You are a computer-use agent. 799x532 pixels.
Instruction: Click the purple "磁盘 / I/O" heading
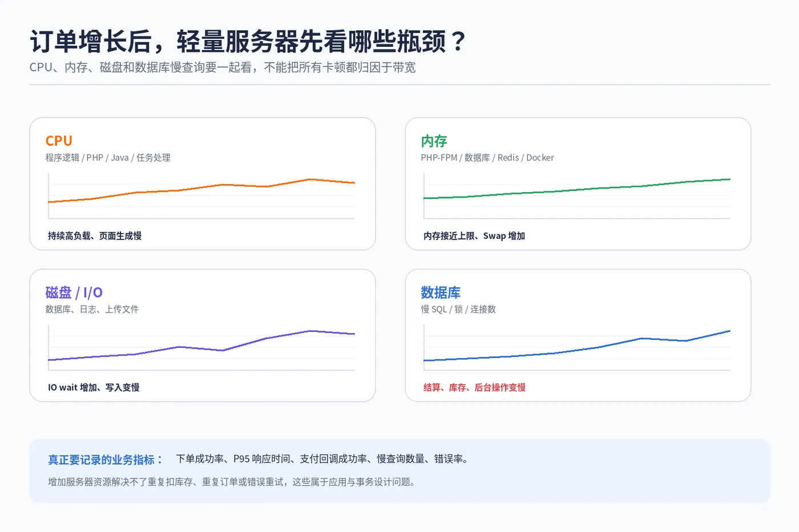74,293
